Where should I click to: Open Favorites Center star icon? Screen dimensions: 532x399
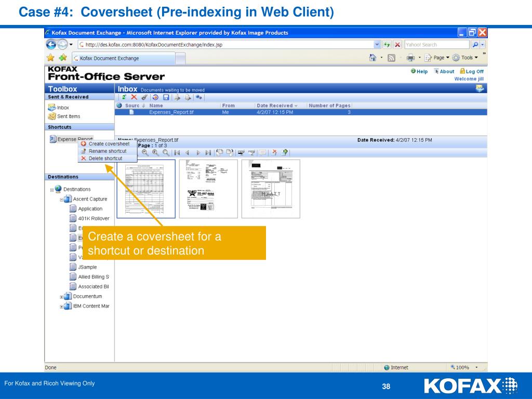[x=50, y=58]
